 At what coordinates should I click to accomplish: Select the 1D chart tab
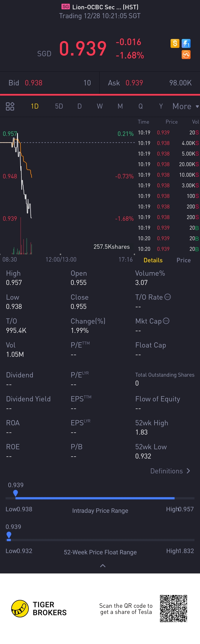pos(35,106)
